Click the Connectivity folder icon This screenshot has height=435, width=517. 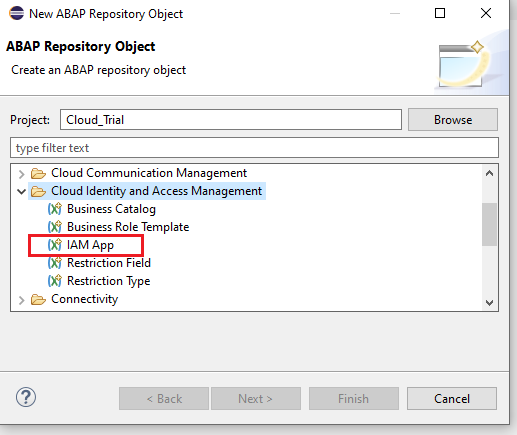click(x=38, y=299)
